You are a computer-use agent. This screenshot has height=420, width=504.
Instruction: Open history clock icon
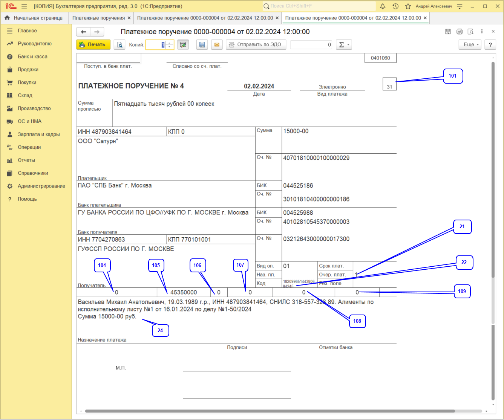click(x=395, y=6)
